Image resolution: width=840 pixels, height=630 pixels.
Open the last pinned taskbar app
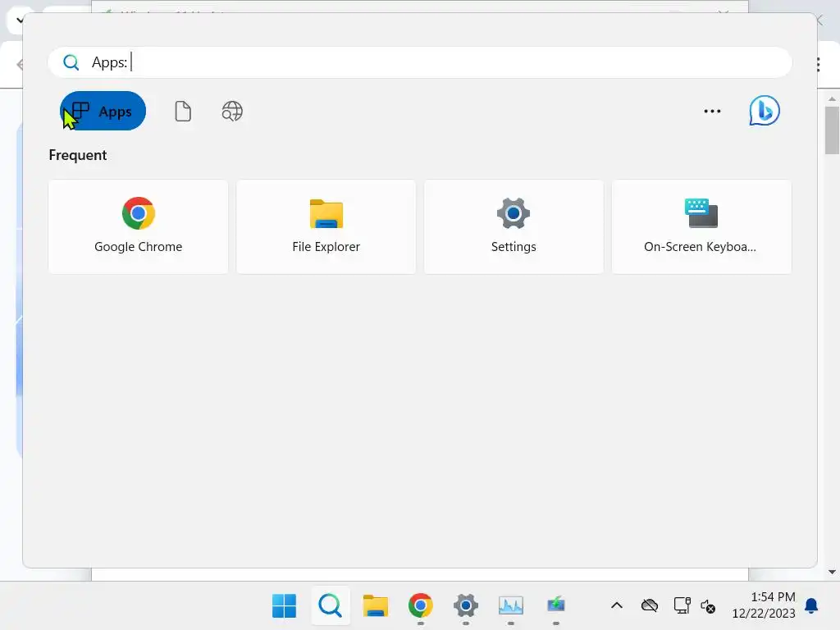[556, 606]
